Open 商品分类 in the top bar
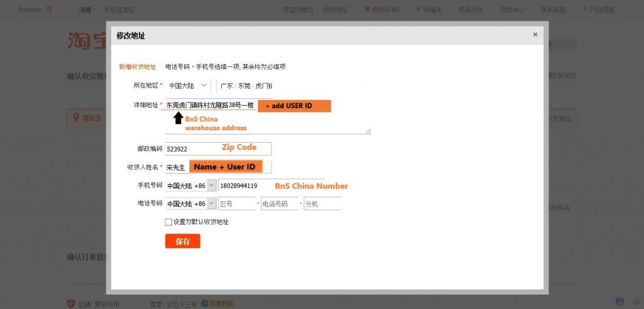Screen dimensions: 644x309 tap(470, 9)
